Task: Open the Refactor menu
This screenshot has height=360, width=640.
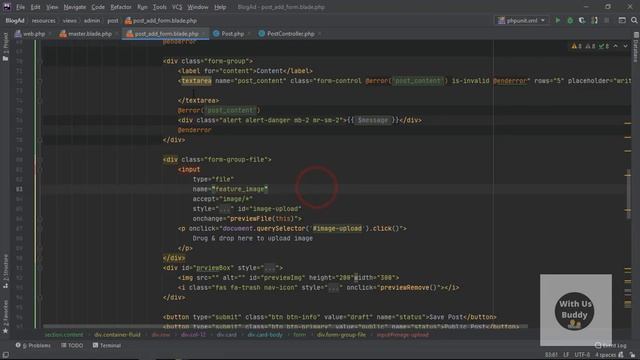Action: click(x=121, y=7)
